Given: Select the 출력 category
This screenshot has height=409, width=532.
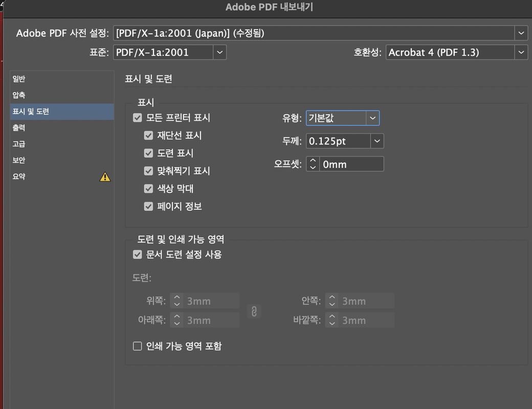Looking at the screenshot, I should (x=62, y=127).
